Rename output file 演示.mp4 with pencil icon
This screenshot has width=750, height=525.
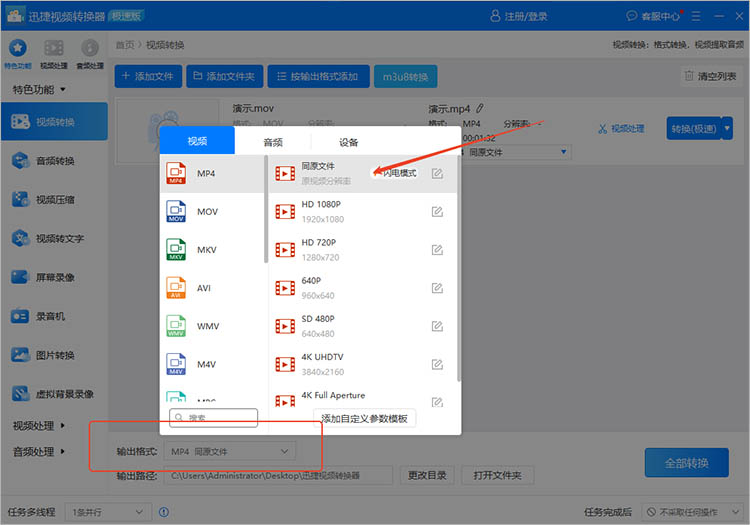pos(480,109)
